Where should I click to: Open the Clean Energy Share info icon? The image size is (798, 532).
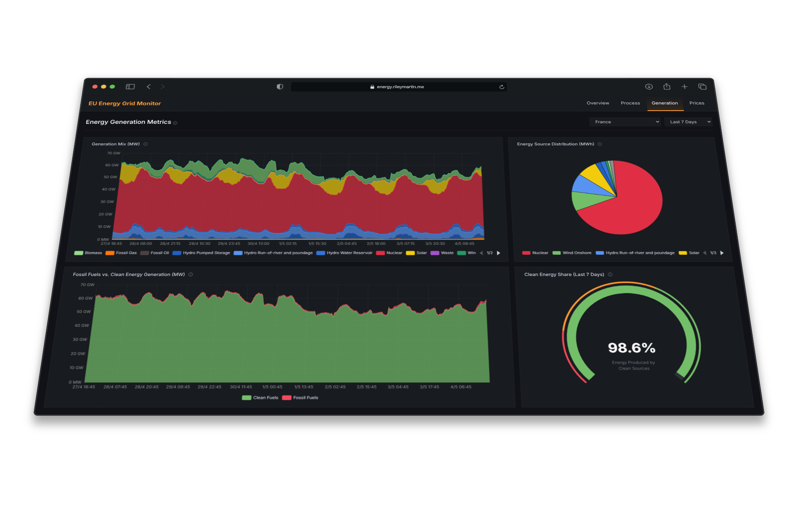point(610,275)
